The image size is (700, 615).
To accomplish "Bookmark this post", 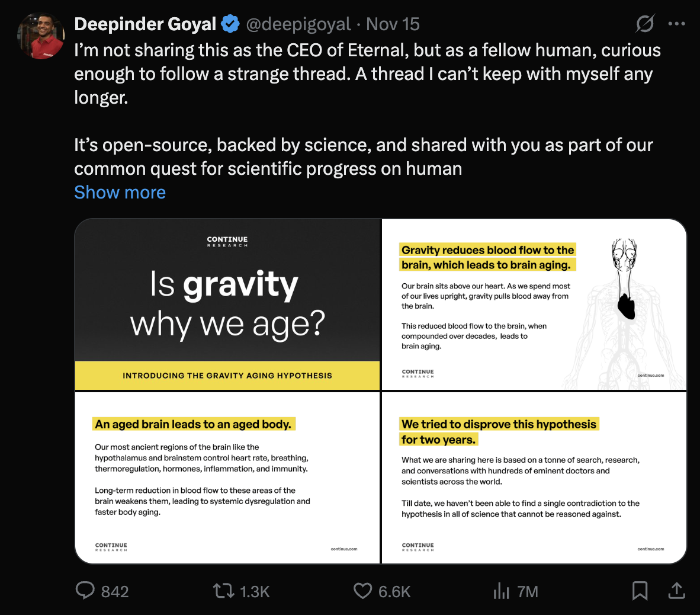I will (x=640, y=590).
